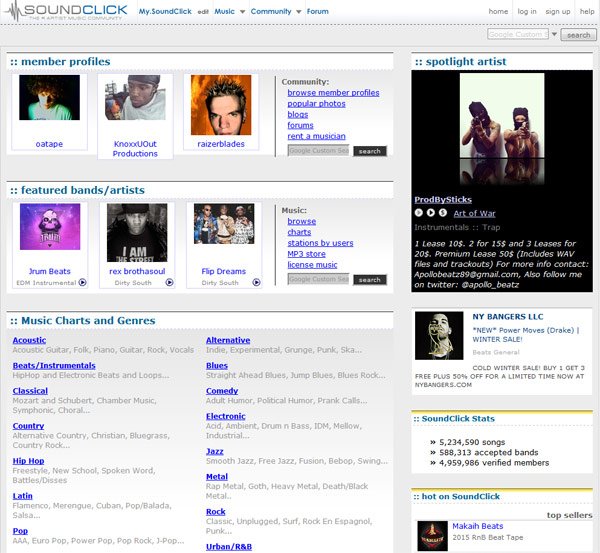The height and width of the screenshot is (553, 600).
Task: Open the blogs link
Action: pos(298,114)
